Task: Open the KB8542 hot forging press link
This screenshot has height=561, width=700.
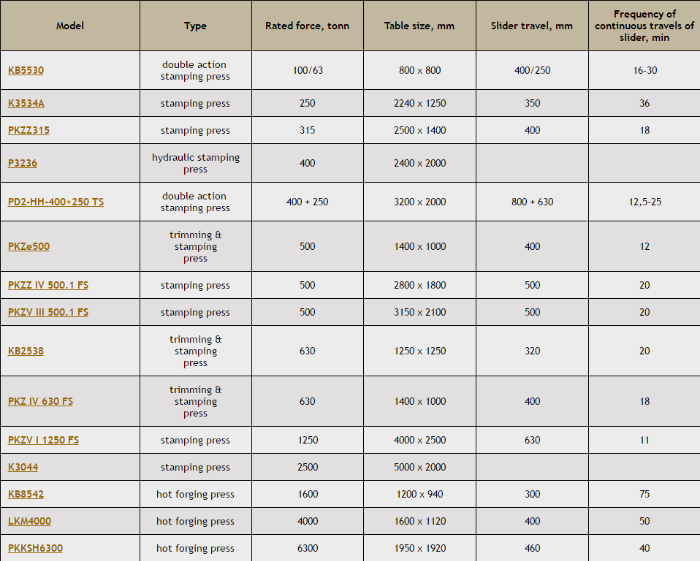Action: pyautogui.click(x=26, y=494)
